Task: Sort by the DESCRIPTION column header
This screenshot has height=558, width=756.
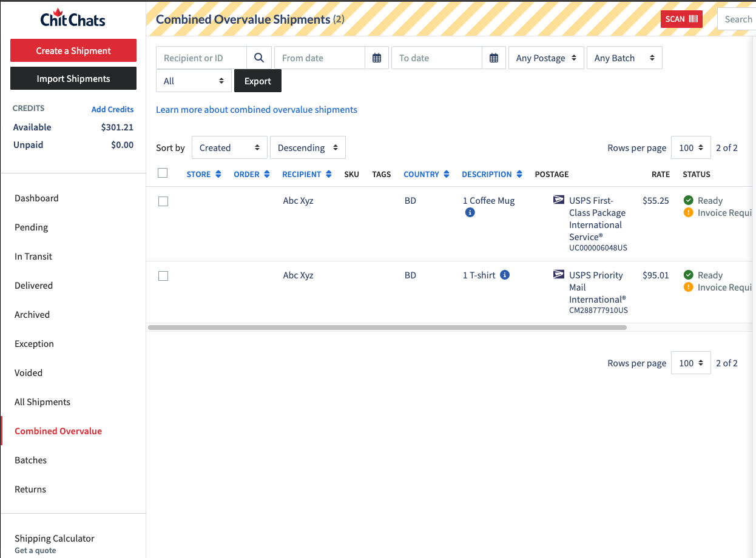Action: click(492, 174)
